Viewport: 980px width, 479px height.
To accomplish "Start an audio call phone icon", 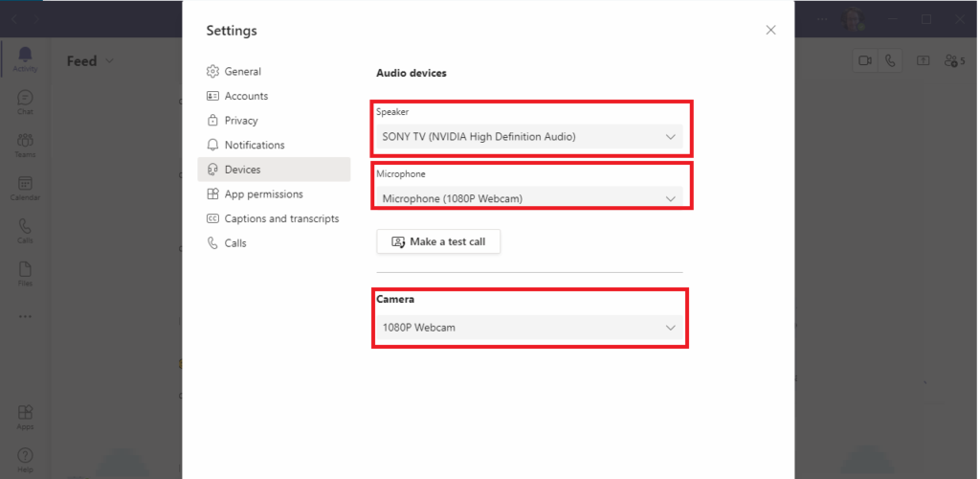I will click(x=890, y=60).
